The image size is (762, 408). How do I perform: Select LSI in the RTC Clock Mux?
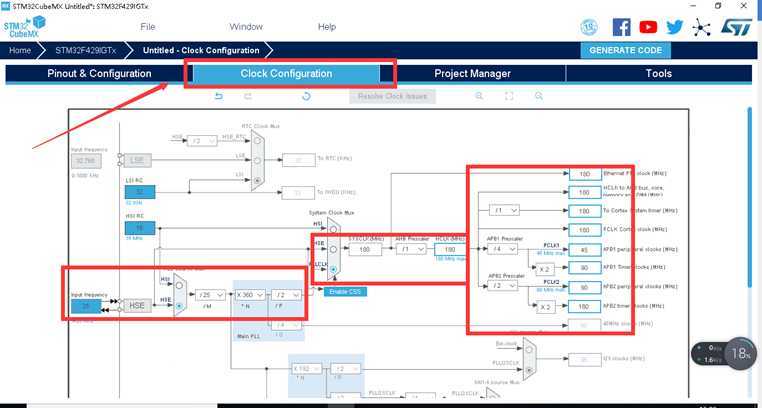pos(257,180)
